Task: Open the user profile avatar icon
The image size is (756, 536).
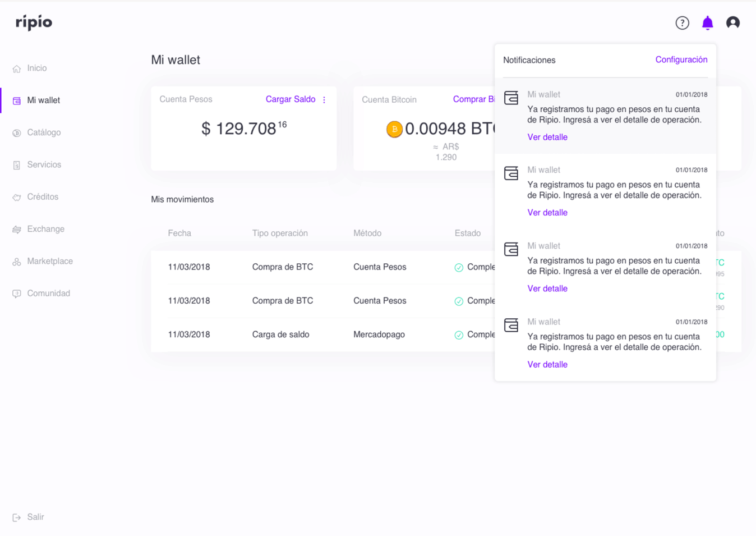Action: click(x=732, y=22)
